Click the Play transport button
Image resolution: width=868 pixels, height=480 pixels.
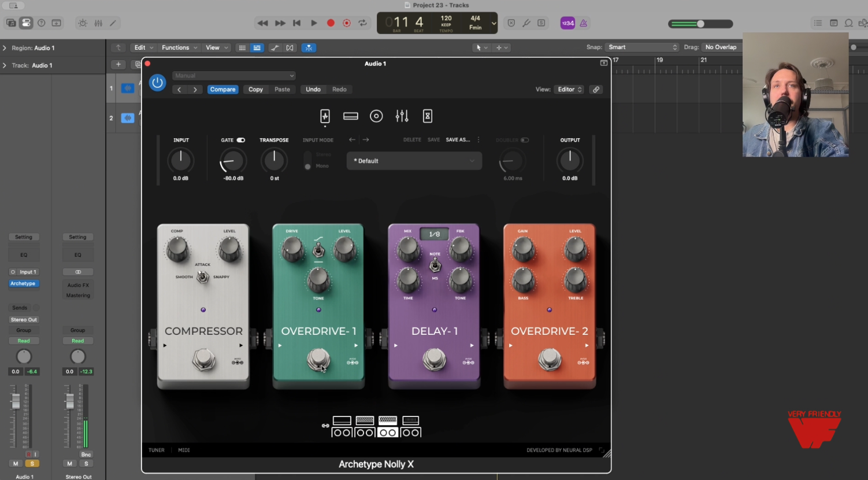pyautogui.click(x=314, y=23)
